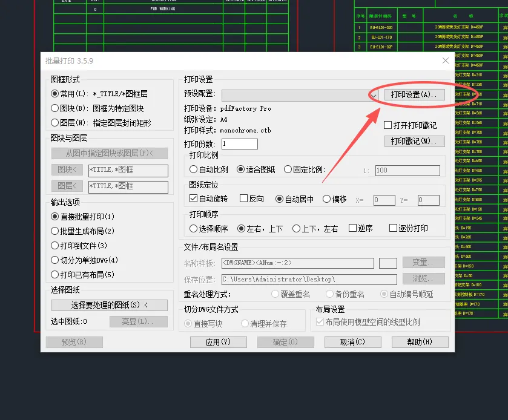Select the 图块(B) frame format radio
The height and width of the screenshot is (420, 508).
coord(54,108)
